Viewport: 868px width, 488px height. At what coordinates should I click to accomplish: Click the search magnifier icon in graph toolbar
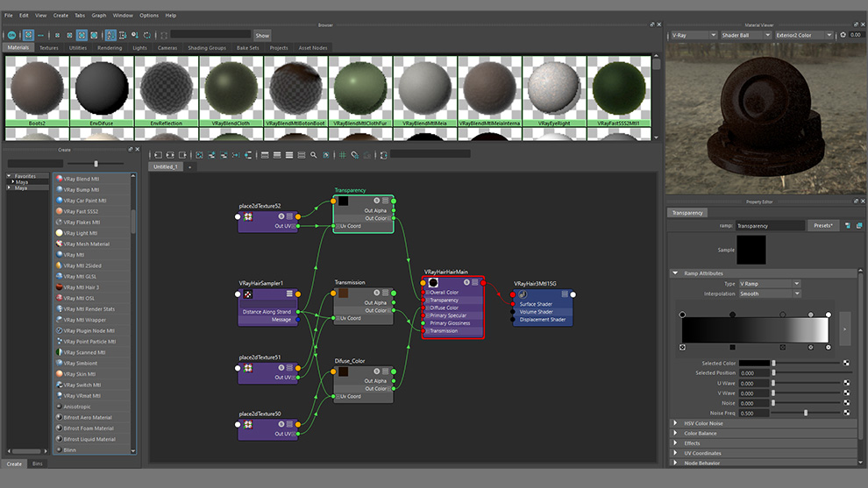click(x=314, y=155)
